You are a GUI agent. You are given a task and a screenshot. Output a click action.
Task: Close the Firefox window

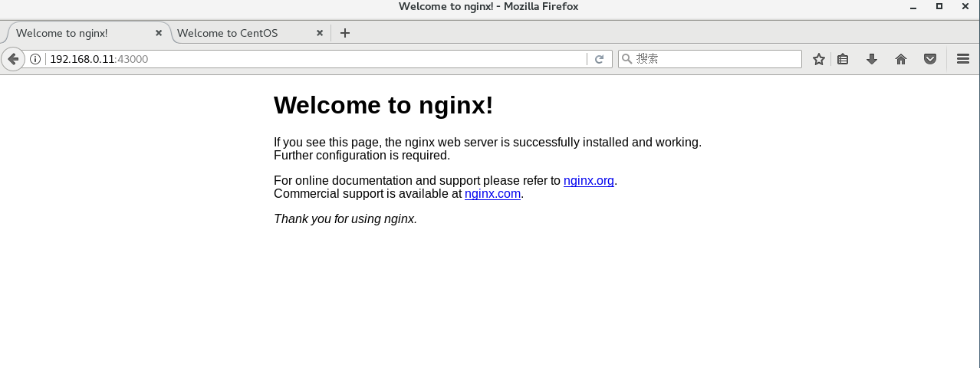click(965, 7)
